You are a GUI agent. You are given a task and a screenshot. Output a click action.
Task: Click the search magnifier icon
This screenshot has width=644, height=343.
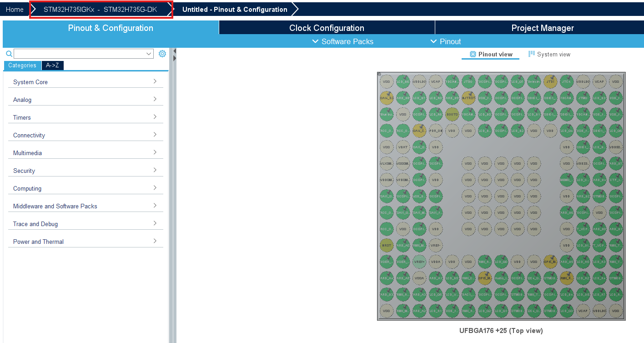coord(9,54)
